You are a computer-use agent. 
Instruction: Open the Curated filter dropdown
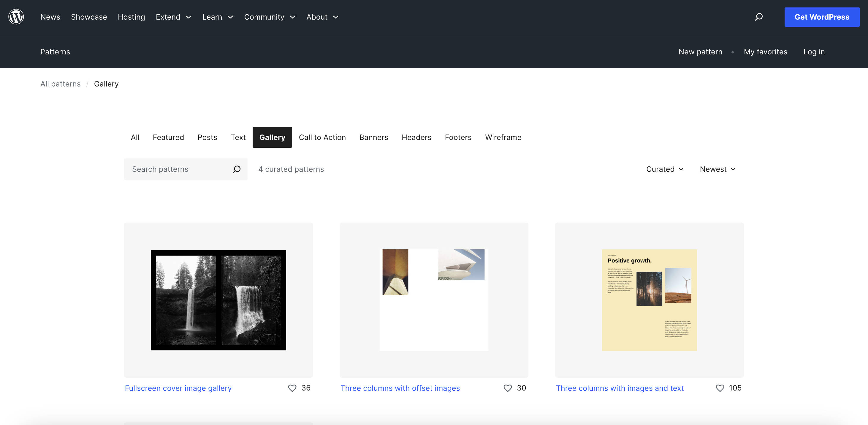click(x=665, y=169)
